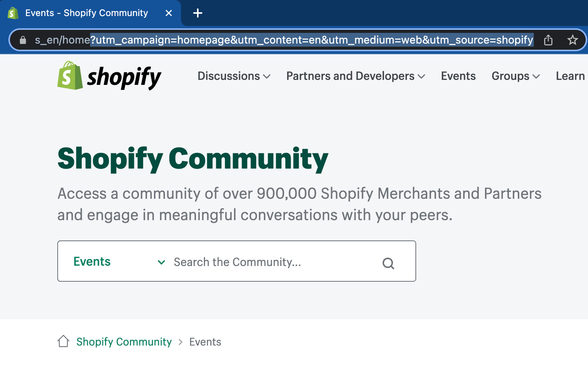Open a new browser tab with the plus icon

click(197, 13)
